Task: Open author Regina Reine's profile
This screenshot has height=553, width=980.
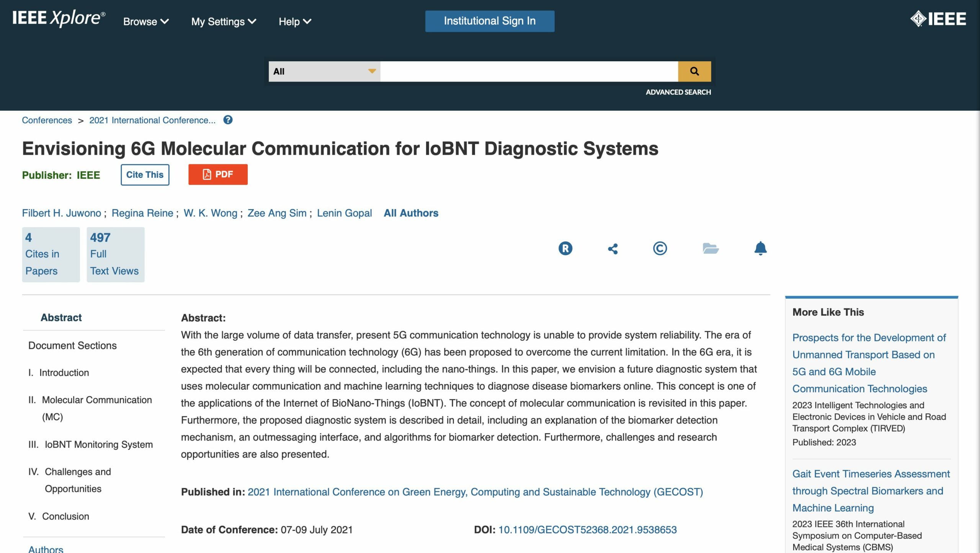Action: [x=142, y=213]
